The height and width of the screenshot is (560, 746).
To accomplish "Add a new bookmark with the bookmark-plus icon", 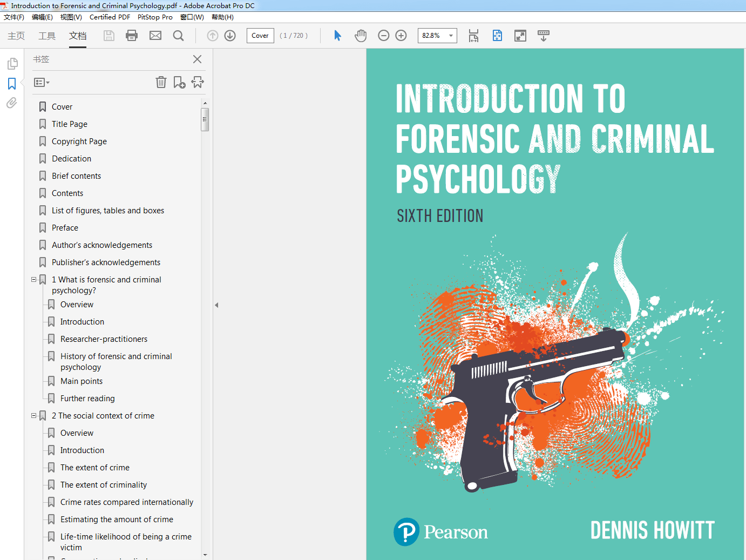I will [x=179, y=82].
